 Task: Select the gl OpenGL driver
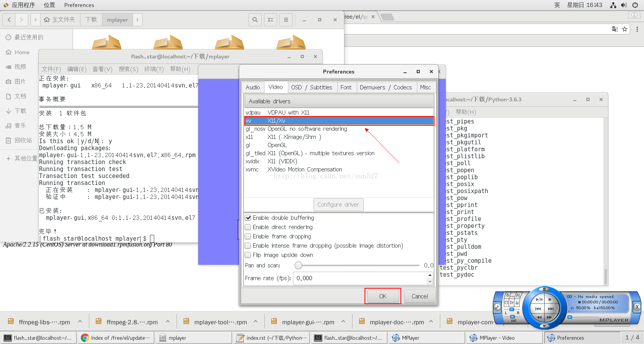(339, 145)
